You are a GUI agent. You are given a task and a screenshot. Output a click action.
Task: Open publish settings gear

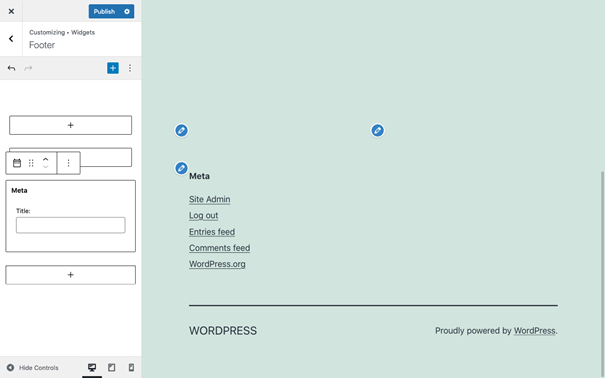127,12
